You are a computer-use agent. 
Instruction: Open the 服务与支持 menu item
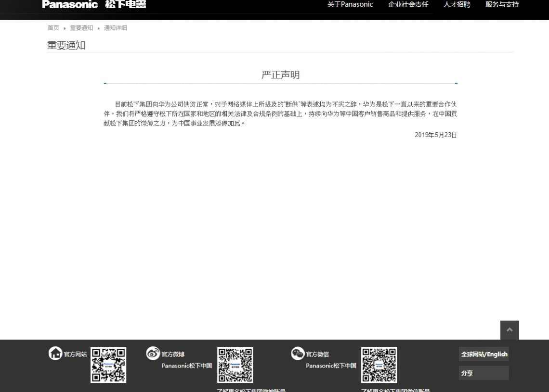point(502,4)
